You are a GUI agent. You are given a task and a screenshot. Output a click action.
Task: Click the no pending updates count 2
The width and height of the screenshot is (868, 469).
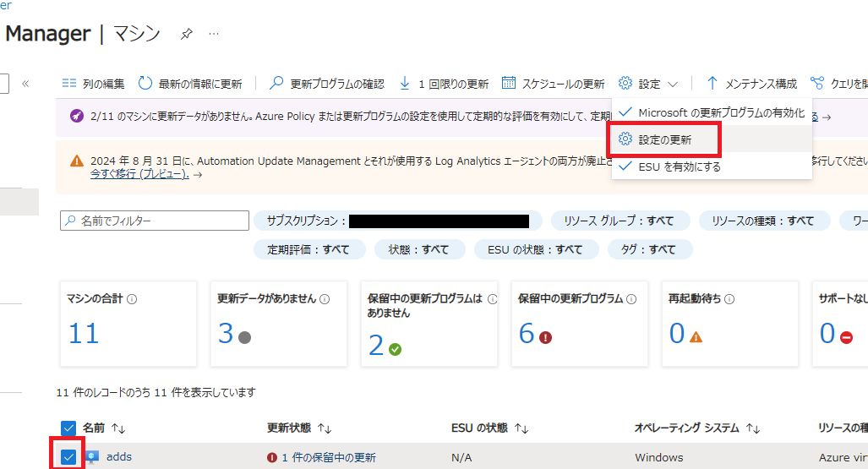coord(376,346)
